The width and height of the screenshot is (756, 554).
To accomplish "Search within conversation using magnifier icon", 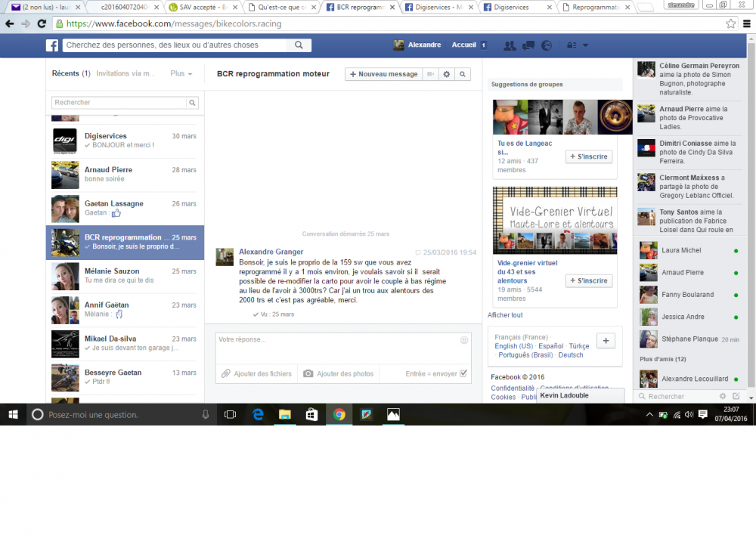I will (463, 74).
